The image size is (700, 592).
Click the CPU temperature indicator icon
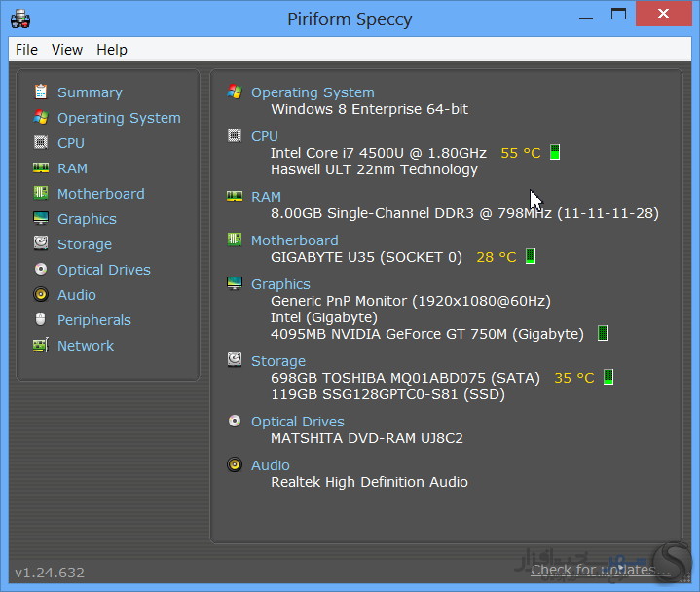coord(555,153)
